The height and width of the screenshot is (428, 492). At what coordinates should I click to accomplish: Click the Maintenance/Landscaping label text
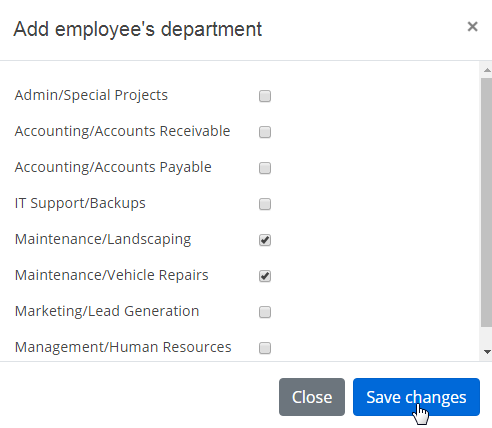pyautogui.click(x=103, y=239)
